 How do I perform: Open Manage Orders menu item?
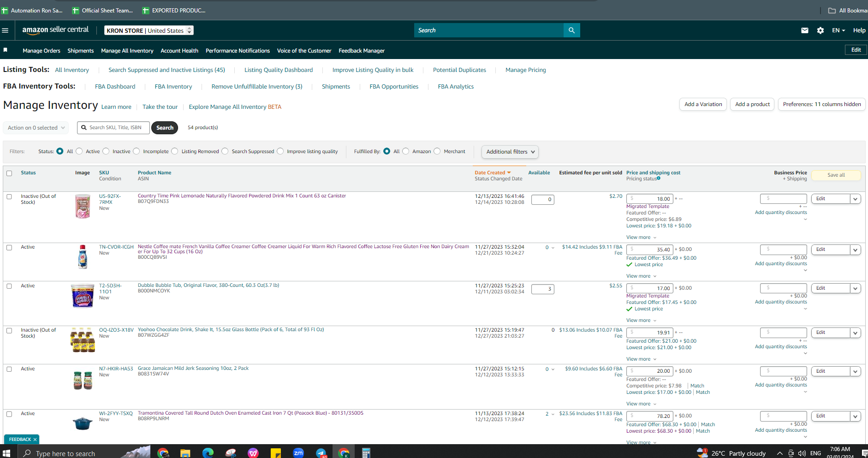42,51
